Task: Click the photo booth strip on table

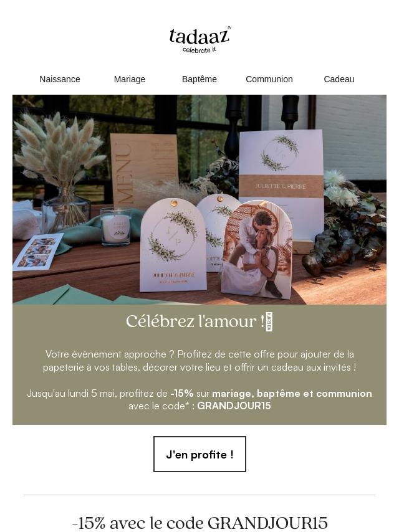Action: coord(38,252)
